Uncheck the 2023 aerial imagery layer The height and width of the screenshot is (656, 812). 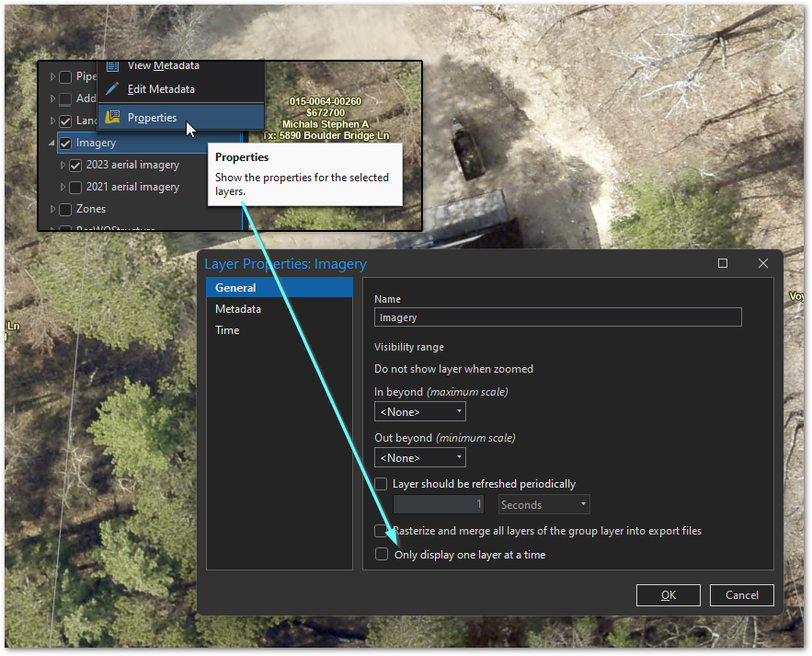(74, 165)
